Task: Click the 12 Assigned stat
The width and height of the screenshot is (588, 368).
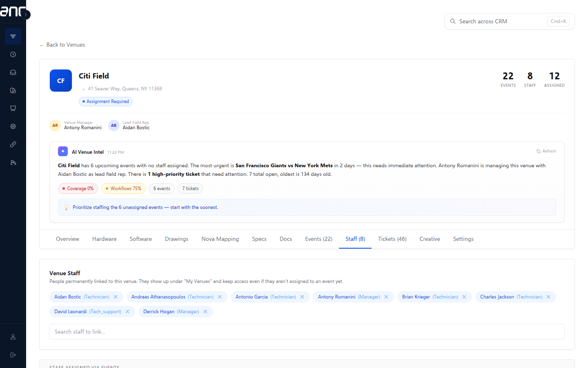Action: click(x=555, y=79)
